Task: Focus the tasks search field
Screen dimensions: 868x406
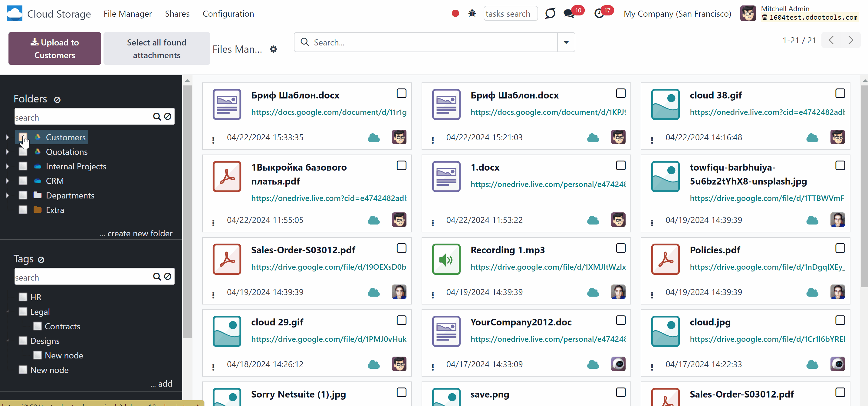Action: (x=511, y=14)
